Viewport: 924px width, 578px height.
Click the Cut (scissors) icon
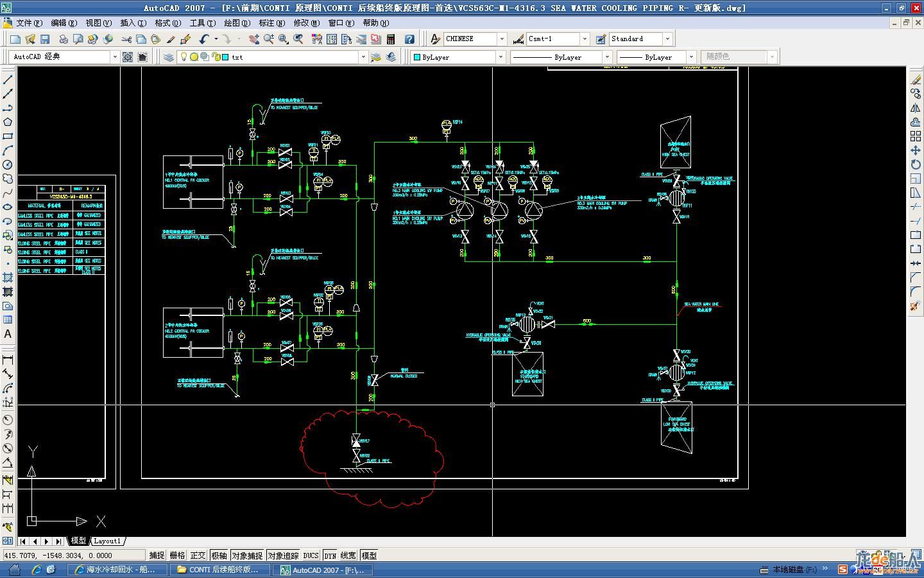(126, 39)
